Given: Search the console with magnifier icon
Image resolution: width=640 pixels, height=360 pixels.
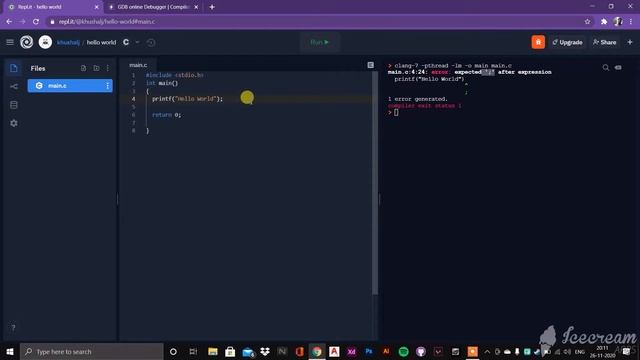Looking at the screenshot, I should (606, 67).
